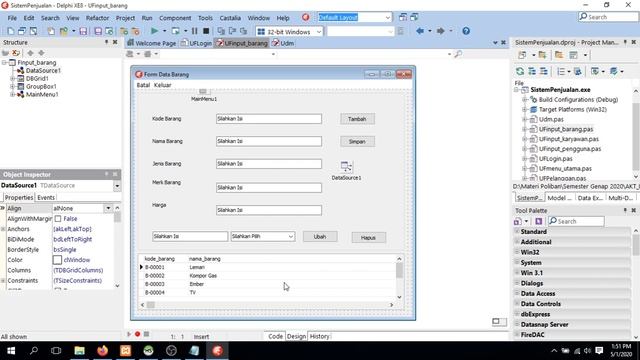640x360 pixels.
Task: Click the Forward navigation arrow in the toolbar
Action: click(440, 31)
